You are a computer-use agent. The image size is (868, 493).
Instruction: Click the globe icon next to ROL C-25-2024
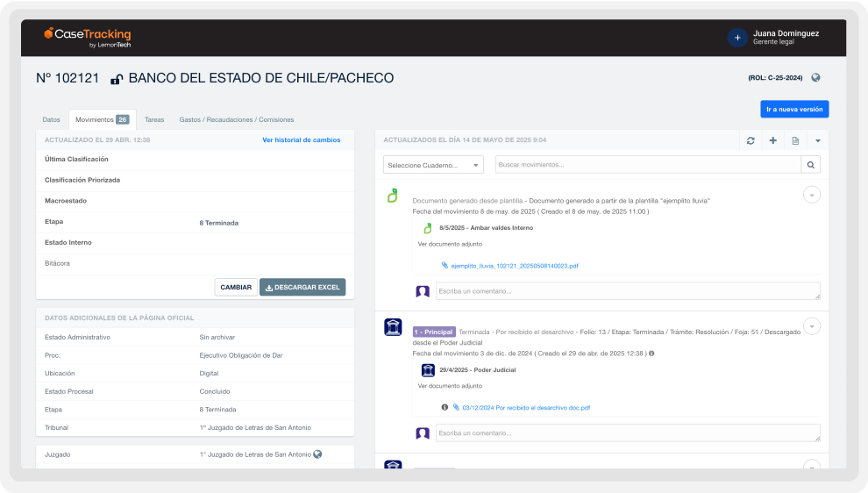tap(815, 77)
